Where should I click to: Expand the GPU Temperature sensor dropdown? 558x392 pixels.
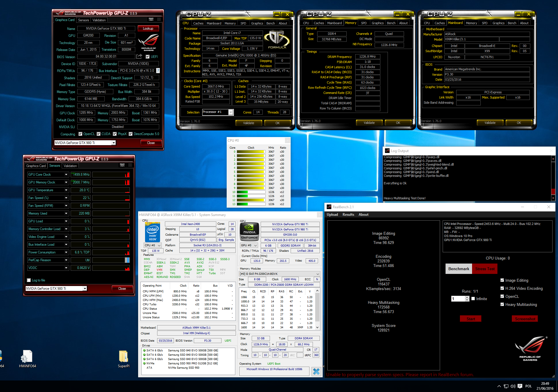point(66,190)
